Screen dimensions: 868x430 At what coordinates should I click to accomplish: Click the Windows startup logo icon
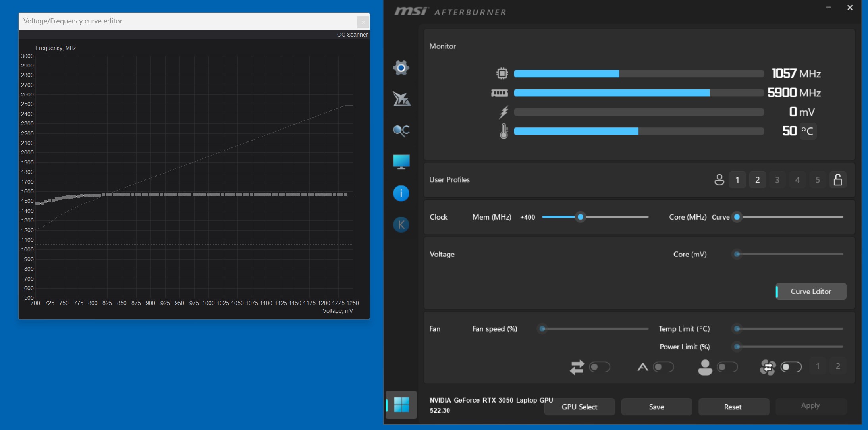point(401,405)
